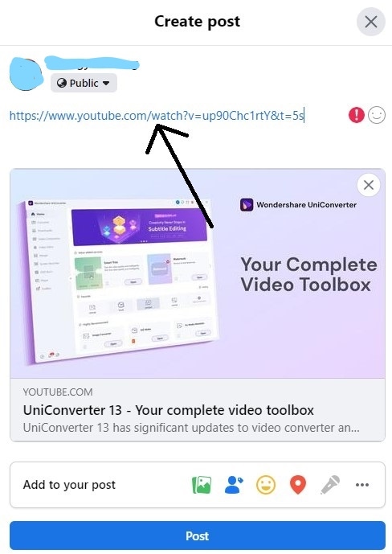Screen dimensions: 392x554
Task: Click the Post button
Action: pyautogui.click(x=198, y=536)
